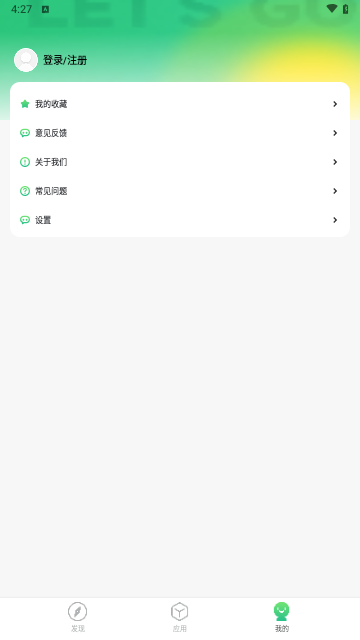Open 设置 settings entry
The width and height of the screenshot is (360, 640).
click(x=180, y=220)
